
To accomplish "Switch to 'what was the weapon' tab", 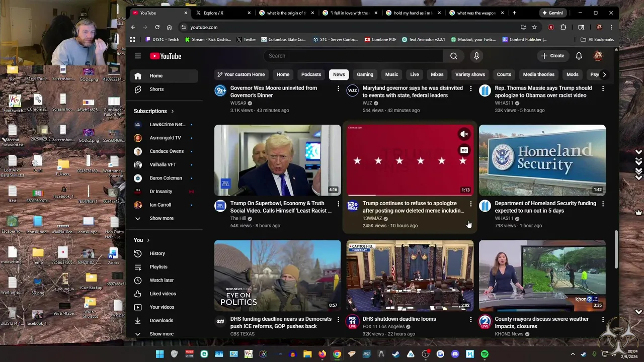I will [476, 13].
